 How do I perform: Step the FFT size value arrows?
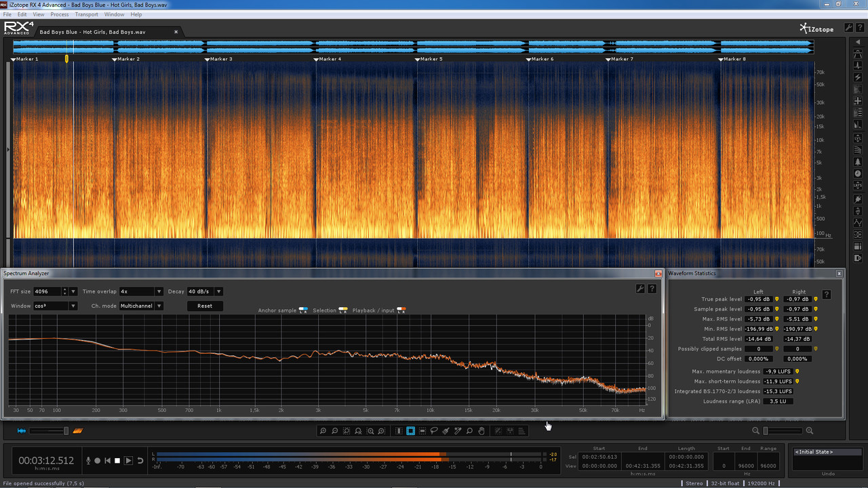[x=65, y=291]
